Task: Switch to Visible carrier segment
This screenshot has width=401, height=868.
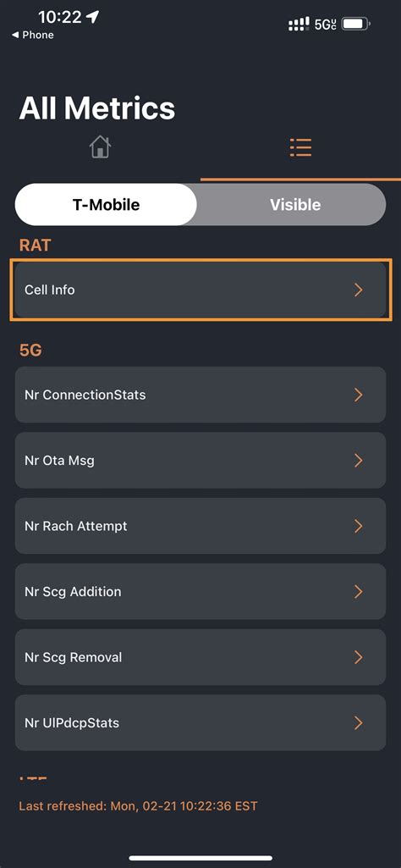Action: (294, 205)
